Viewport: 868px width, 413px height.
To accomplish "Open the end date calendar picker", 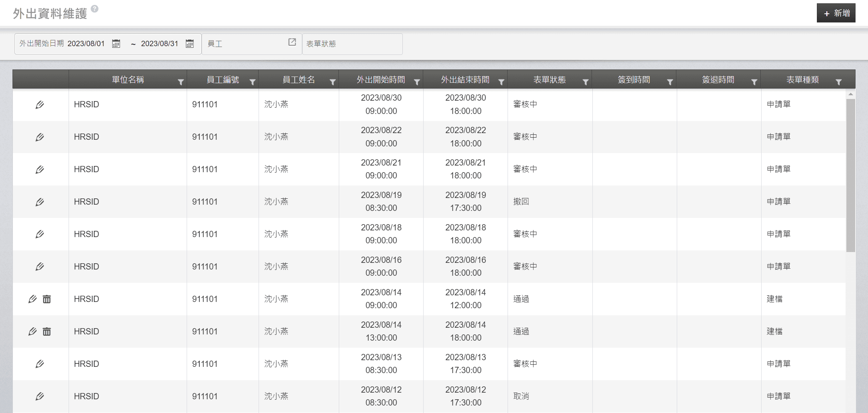I will (x=190, y=44).
